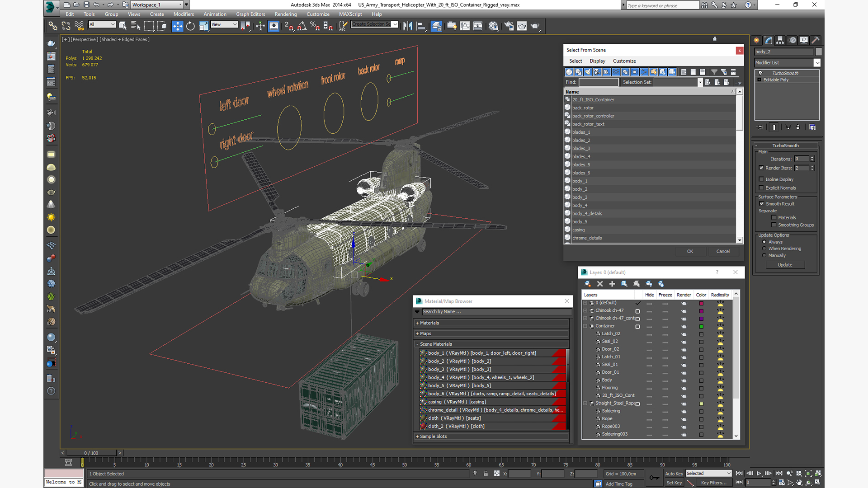Select the Bind to Space Warp tool
Screen dimensions: 868x488
point(79,26)
